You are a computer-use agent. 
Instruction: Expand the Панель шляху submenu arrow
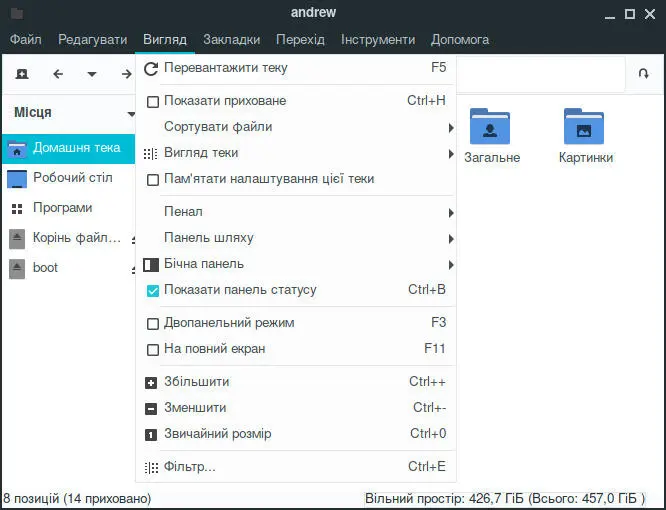click(451, 239)
